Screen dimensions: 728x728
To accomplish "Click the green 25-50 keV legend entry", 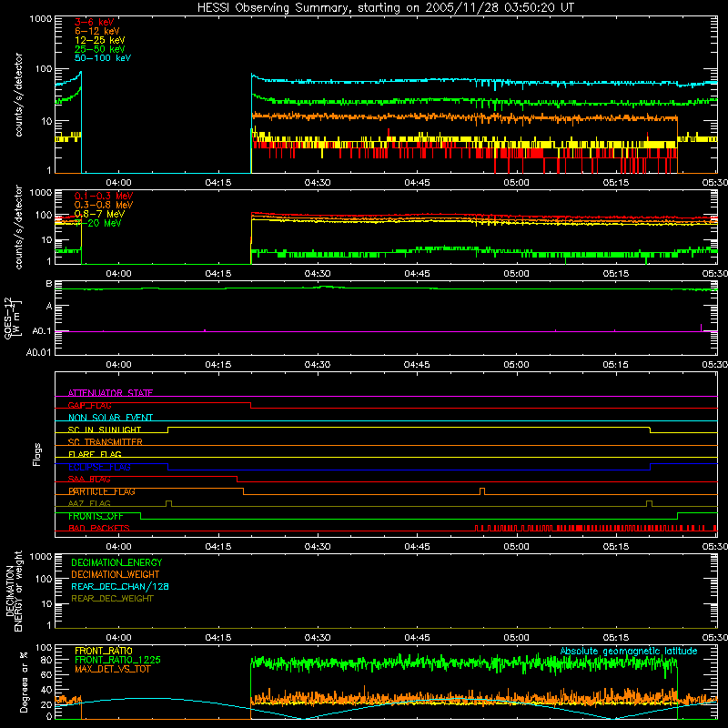I will click(100, 49).
